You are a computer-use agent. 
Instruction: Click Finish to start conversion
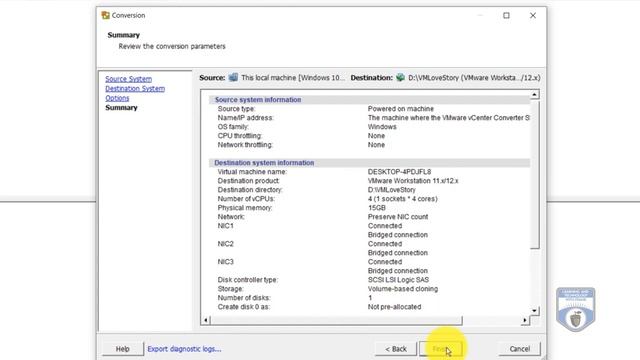click(441, 349)
